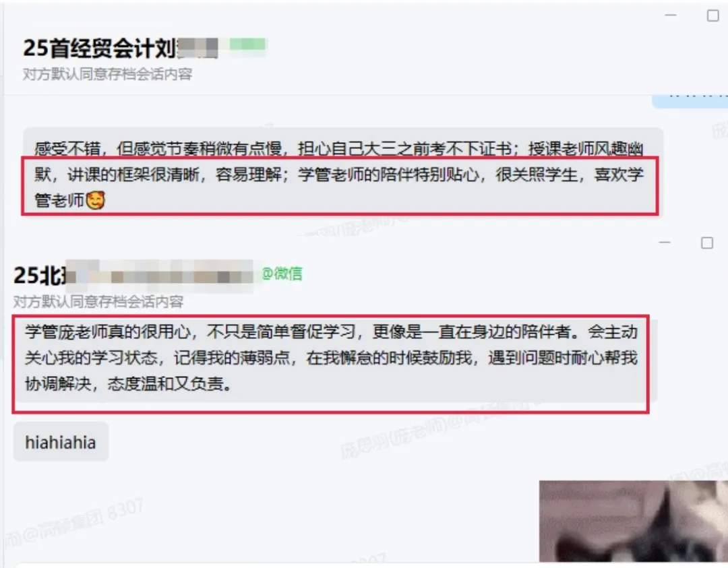Open the cat image sent in chat

pyautogui.click(x=633, y=522)
